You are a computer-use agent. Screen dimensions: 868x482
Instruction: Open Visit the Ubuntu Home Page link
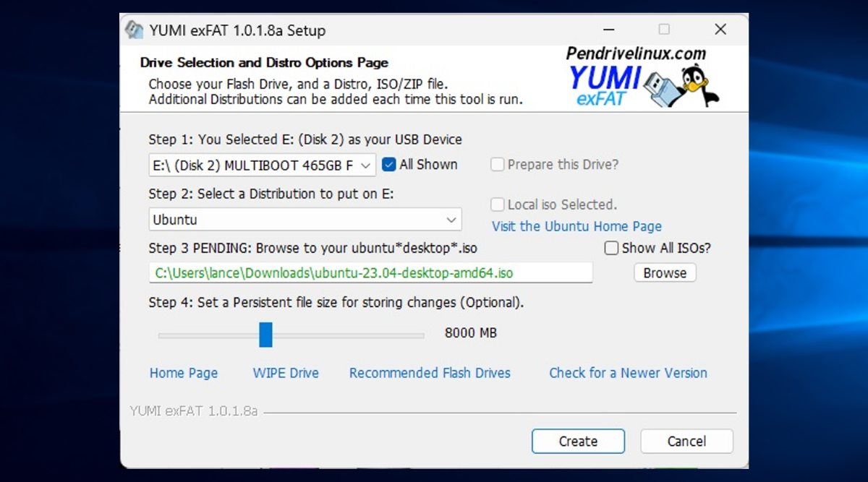click(576, 226)
